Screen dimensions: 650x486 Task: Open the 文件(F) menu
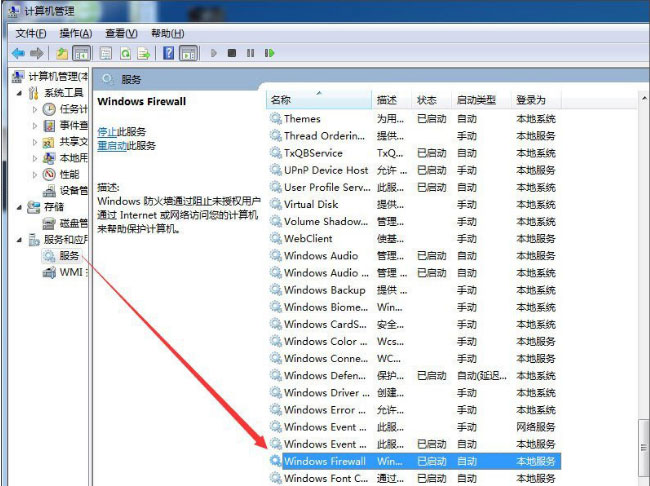(32, 33)
